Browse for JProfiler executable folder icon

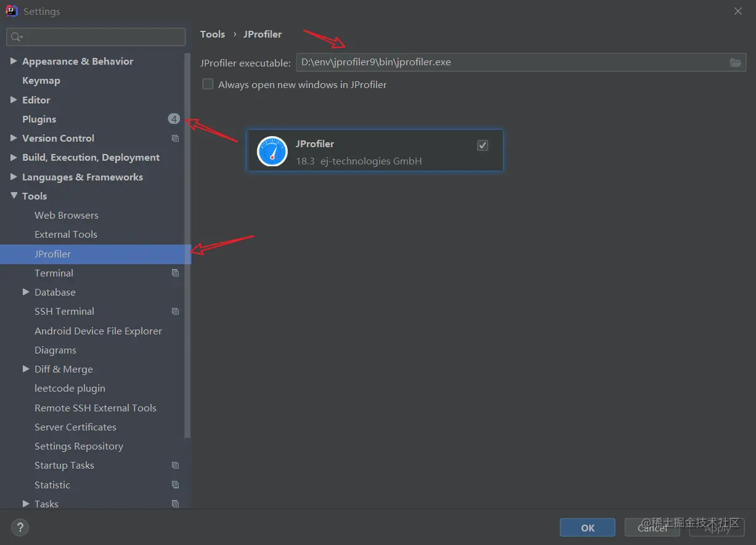tap(736, 62)
